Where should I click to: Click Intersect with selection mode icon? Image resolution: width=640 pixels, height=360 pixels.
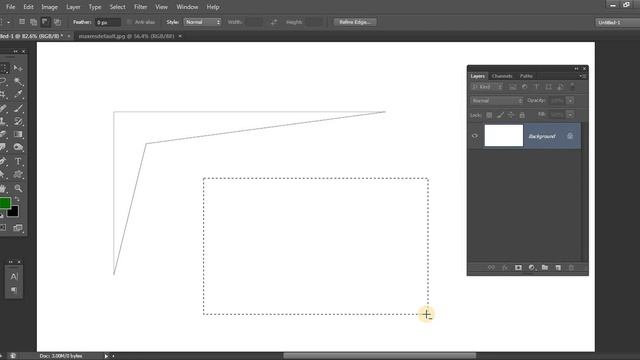coord(57,22)
